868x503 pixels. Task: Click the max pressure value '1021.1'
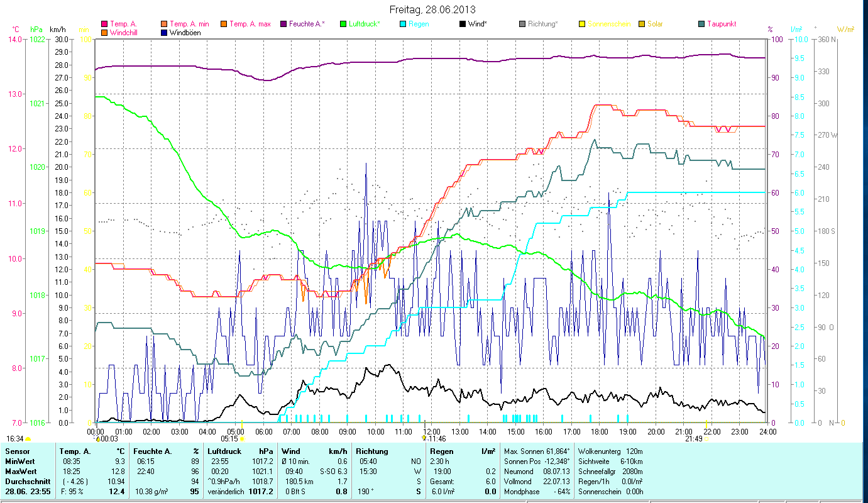click(262, 472)
